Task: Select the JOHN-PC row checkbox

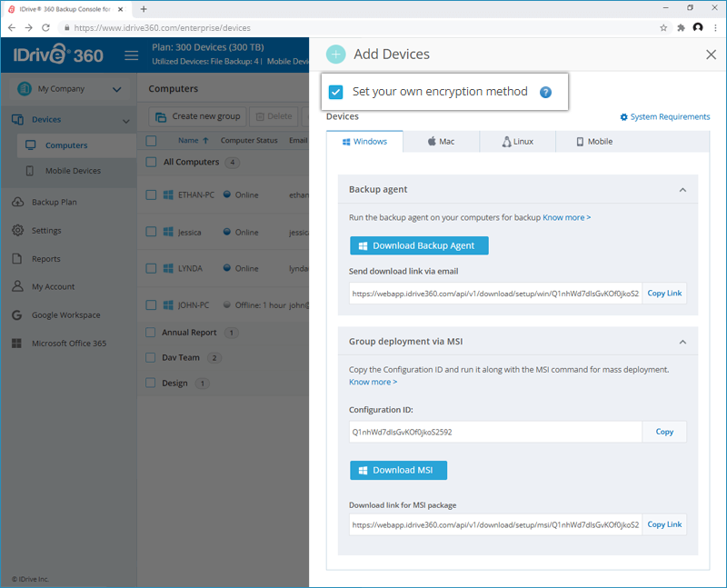Action: (x=151, y=304)
